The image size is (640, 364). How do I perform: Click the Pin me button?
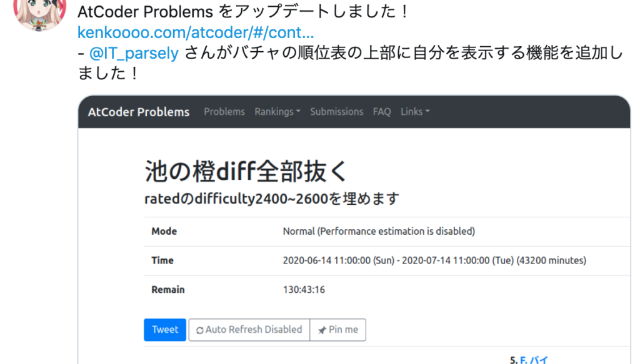[337, 330]
